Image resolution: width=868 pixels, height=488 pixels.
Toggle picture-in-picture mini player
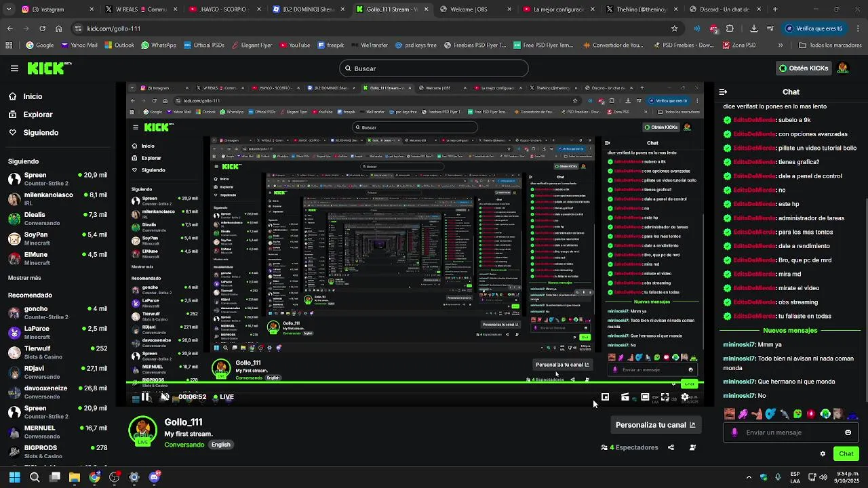pyautogui.click(x=605, y=397)
